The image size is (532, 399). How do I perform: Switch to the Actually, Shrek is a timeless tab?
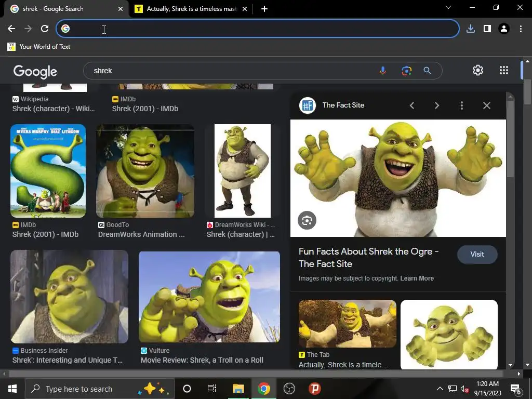[x=190, y=9]
